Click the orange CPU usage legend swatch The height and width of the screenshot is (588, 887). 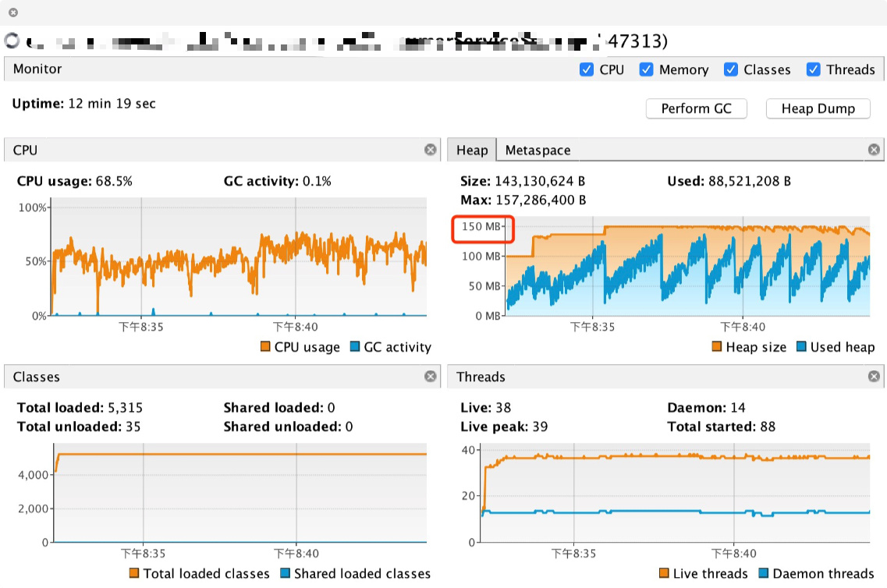(265, 346)
